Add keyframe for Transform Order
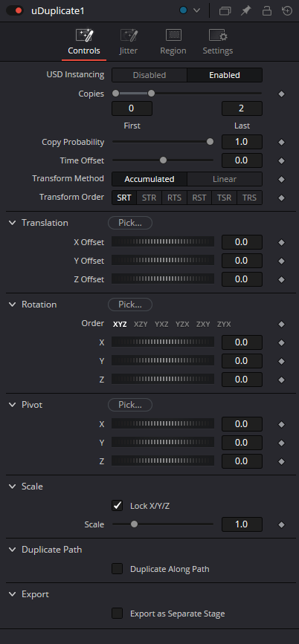The width and height of the screenshot is (299, 644). 281,198
